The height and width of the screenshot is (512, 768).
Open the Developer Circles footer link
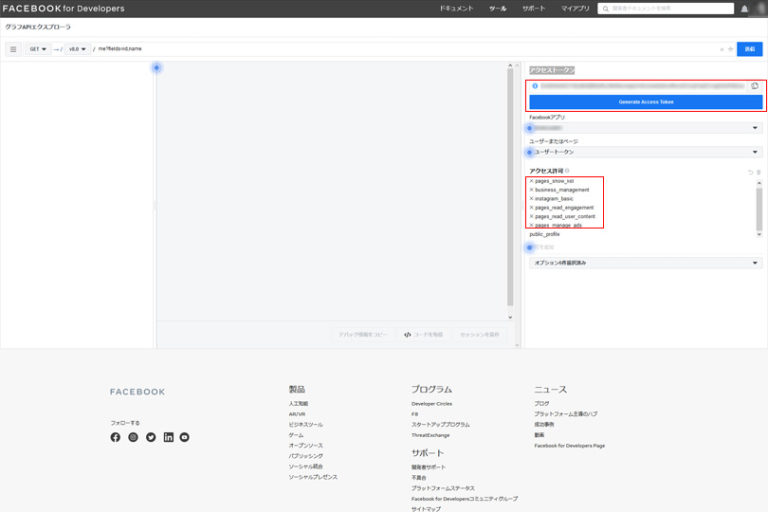pyautogui.click(x=431, y=403)
